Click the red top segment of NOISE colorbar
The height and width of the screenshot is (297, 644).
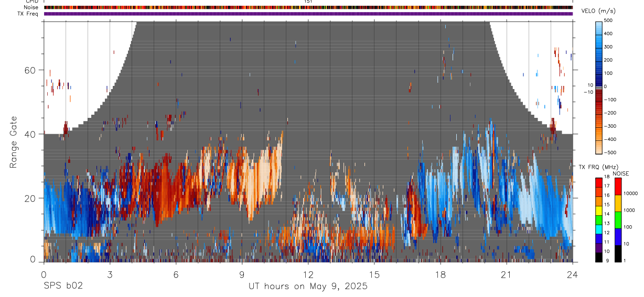click(618, 186)
